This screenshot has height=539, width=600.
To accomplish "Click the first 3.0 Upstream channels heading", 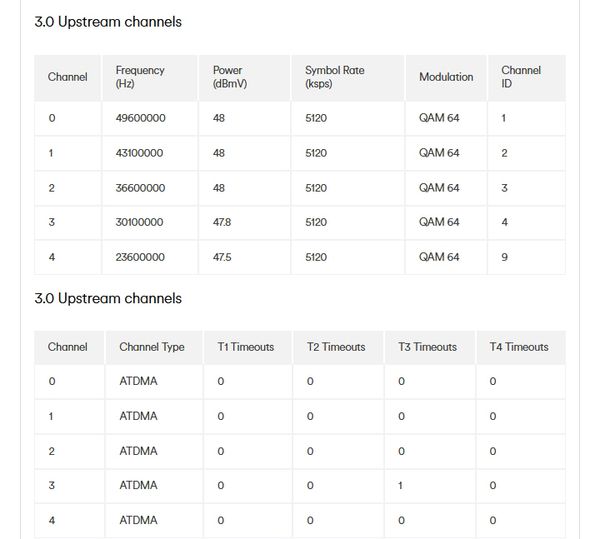I will coord(108,22).
